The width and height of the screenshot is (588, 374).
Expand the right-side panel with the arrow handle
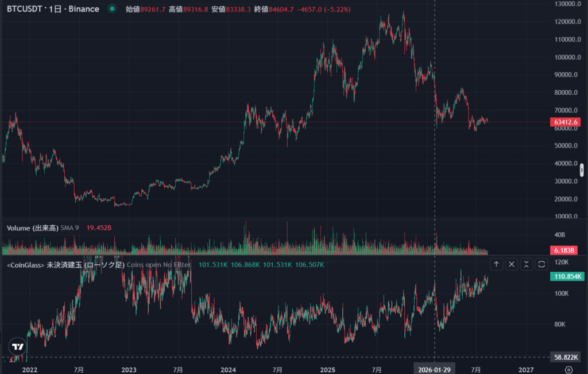point(582,170)
